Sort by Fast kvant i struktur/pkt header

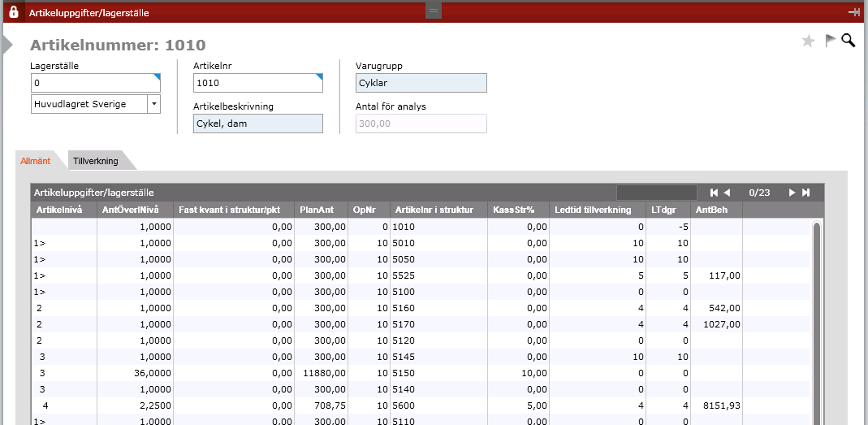pyautogui.click(x=234, y=210)
